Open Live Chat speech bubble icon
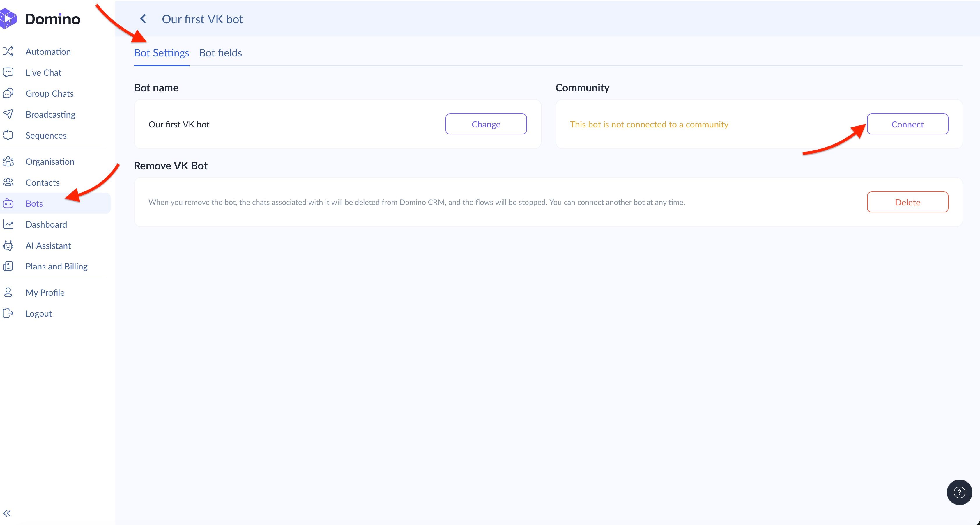980x525 pixels. tap(8, 72)
